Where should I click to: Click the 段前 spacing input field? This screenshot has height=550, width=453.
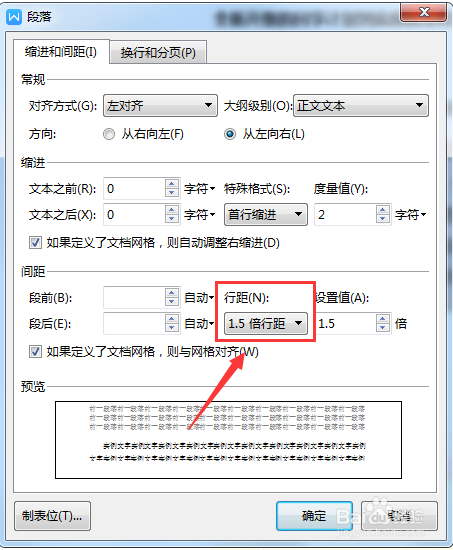(134, 297)
